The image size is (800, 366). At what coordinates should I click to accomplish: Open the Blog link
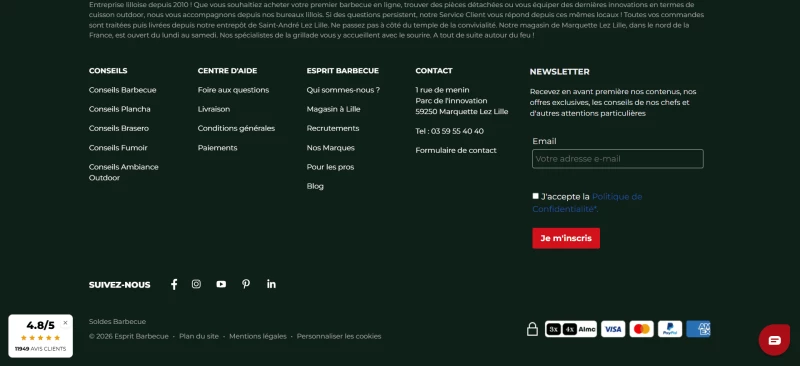(x=315, y=186)
